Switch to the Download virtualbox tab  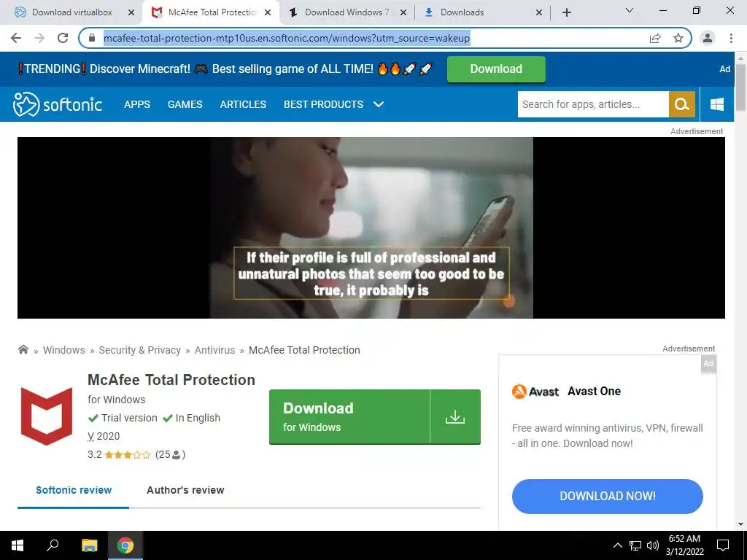[x=71, y=12]
